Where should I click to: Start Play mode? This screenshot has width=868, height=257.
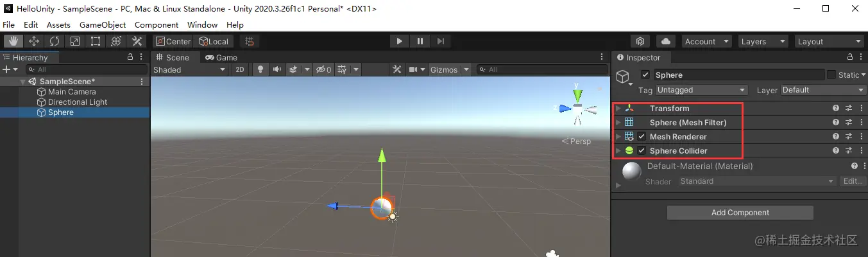[400, 41]
